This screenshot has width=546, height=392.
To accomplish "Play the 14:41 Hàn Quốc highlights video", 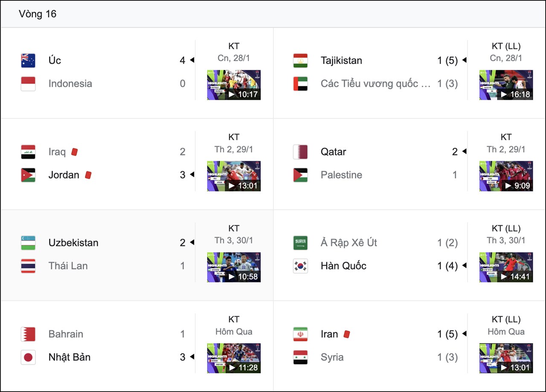I will coord(506,267).
